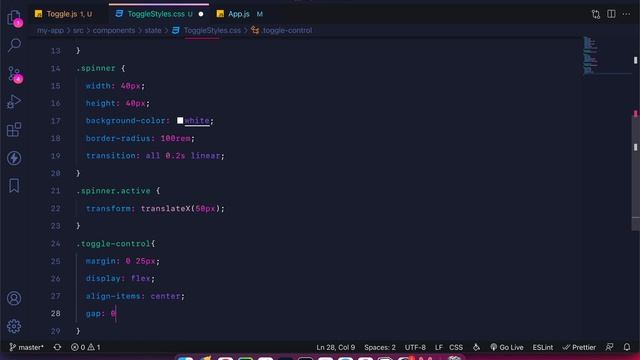
Task: Click the 'align-items' property text
Action: pos(113,296)
